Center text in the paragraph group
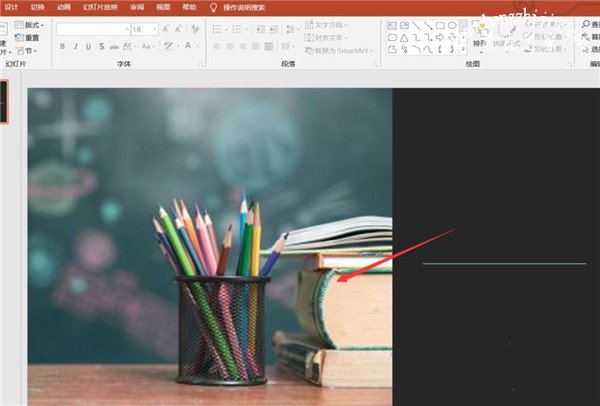The image size is (600, 406). click(230, 46)
